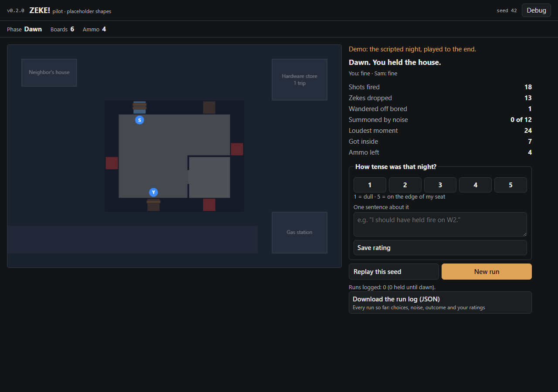Click the brown window on the top wall
This screenshot has width=558, height=392.
coord(209,108)
